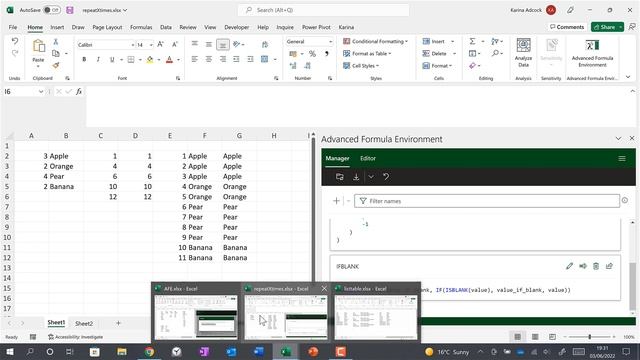Open the font name Calibri dropdown
Image resolution: width=640 pixels, height=360 pixels.
click(133, 45)
